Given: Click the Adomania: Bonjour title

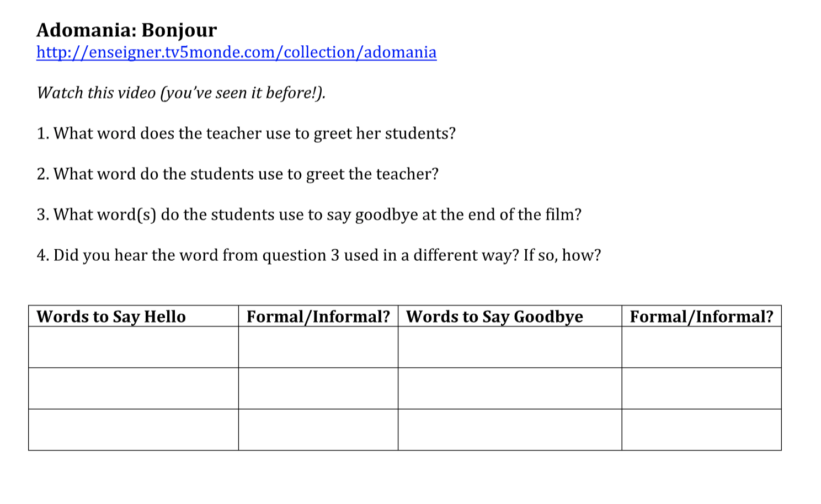Looking at the screenshot, I should (x=126, y=30).
